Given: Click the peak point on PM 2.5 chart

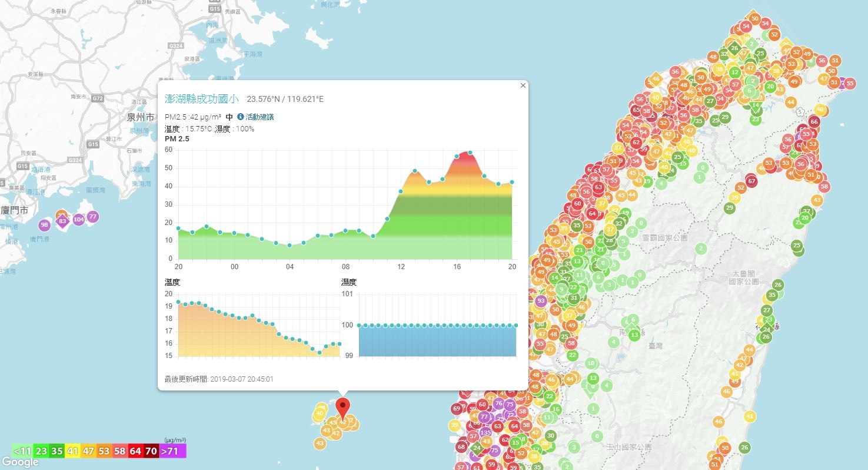Looking at the screenshot, I should (470, 153).
